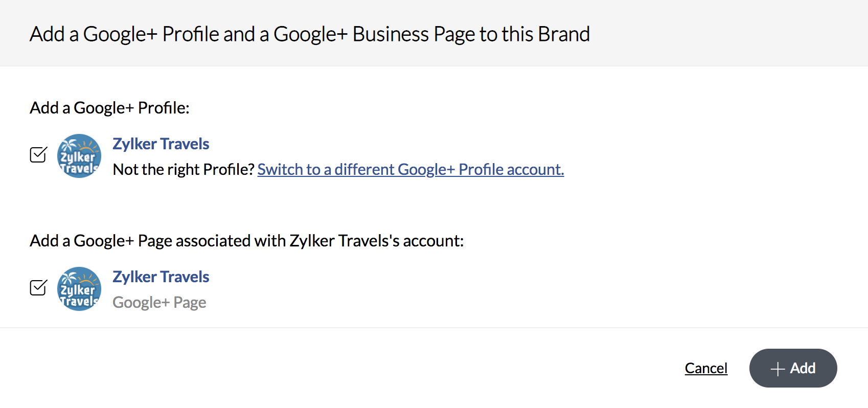Image resolution: width=868 pixels, height=408 pixels.
Task: Click Zylker Travels avatar in Page section
Action: click(79, 289)
